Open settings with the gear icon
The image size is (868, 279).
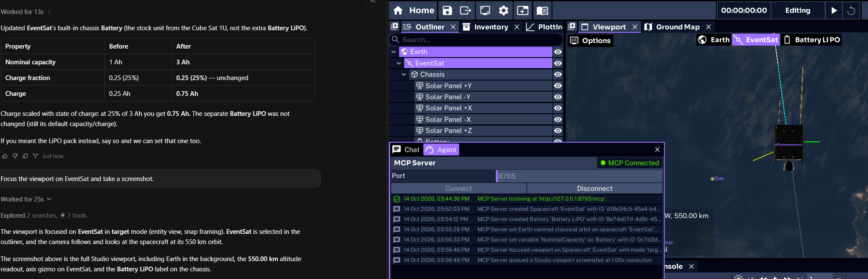tap(503, 10)
